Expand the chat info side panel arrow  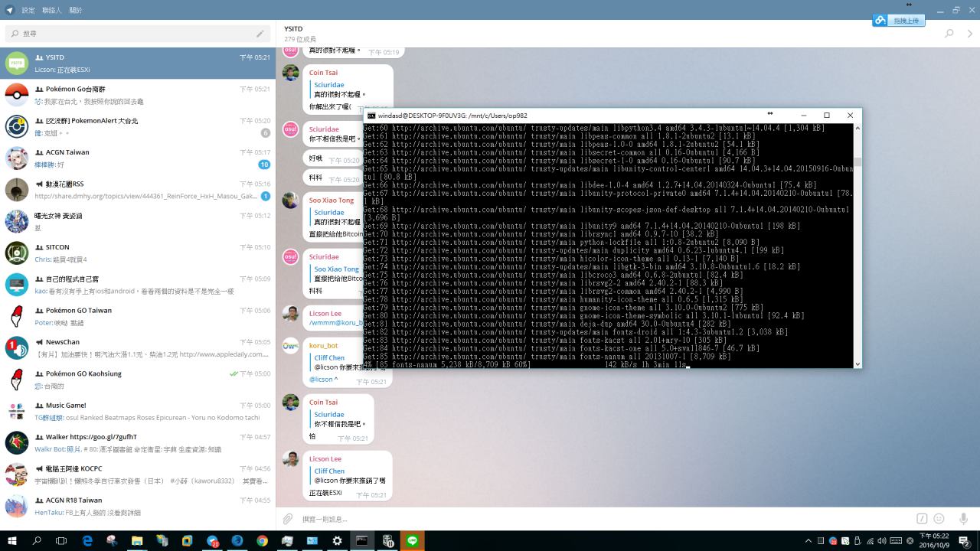(970, 34)
